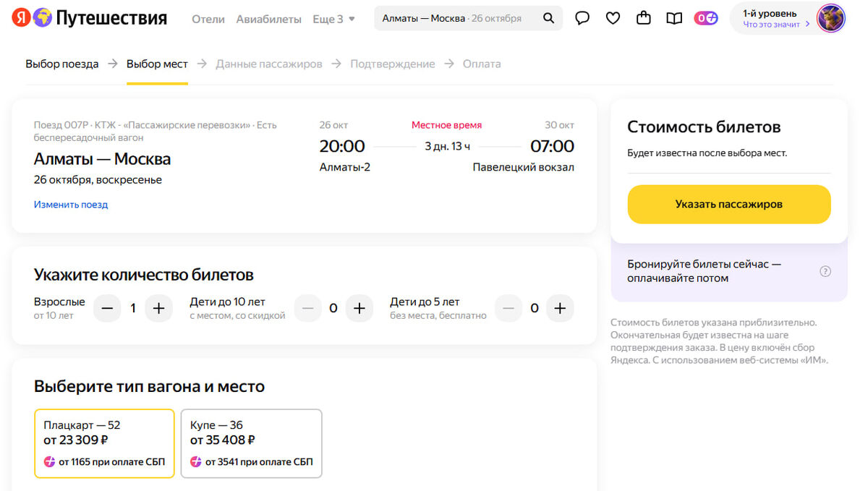Click the search magnifier icon
The width and height of the screenshot is (868, 491).
[x=549, y=19]
